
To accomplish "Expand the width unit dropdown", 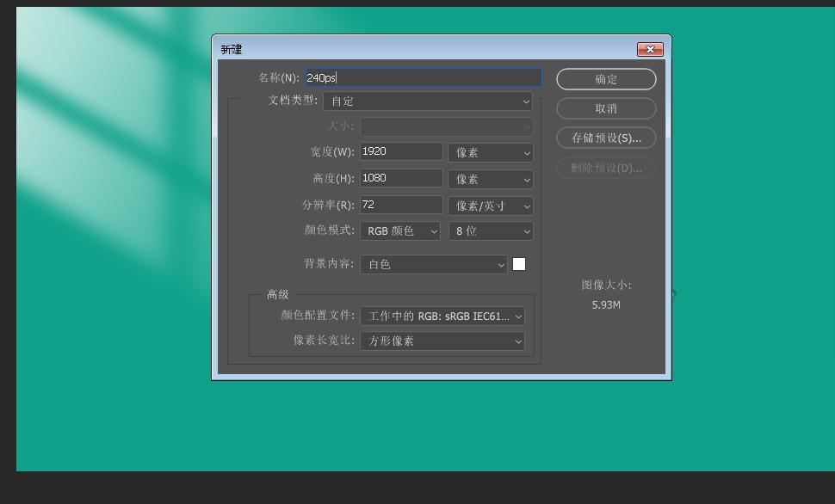I will 491,153.
